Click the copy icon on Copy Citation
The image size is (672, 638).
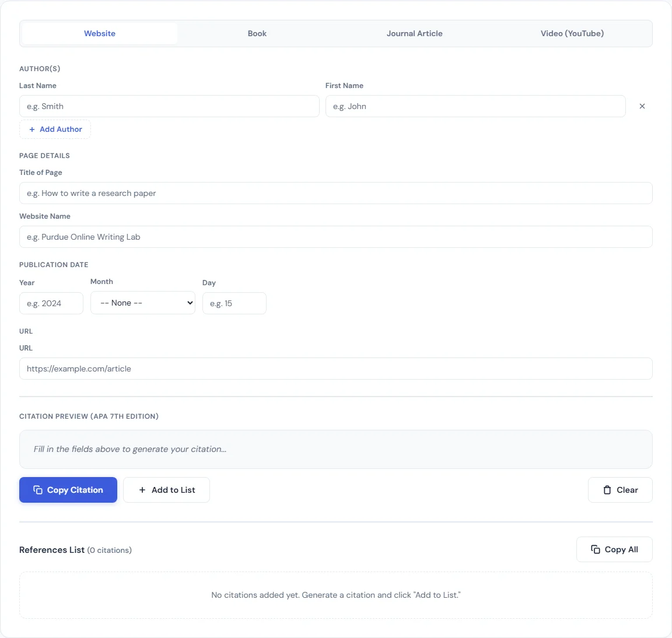pyautogui.click(x=37, y=490)
